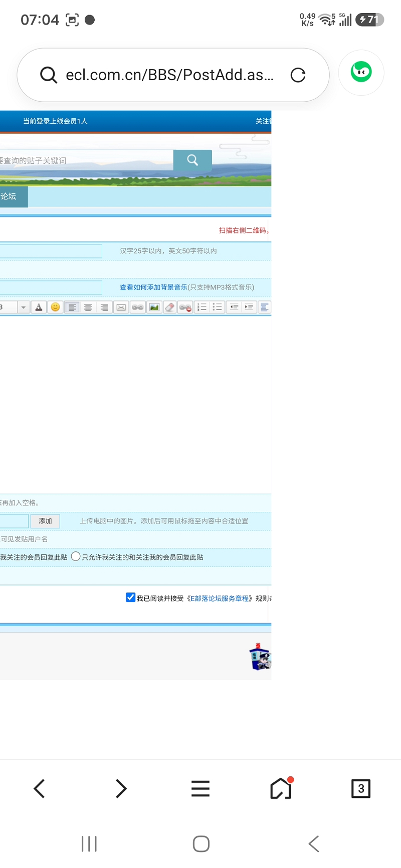Click the address bar search icon
This screenshot has width=401, height=868.
pos(49,75)
